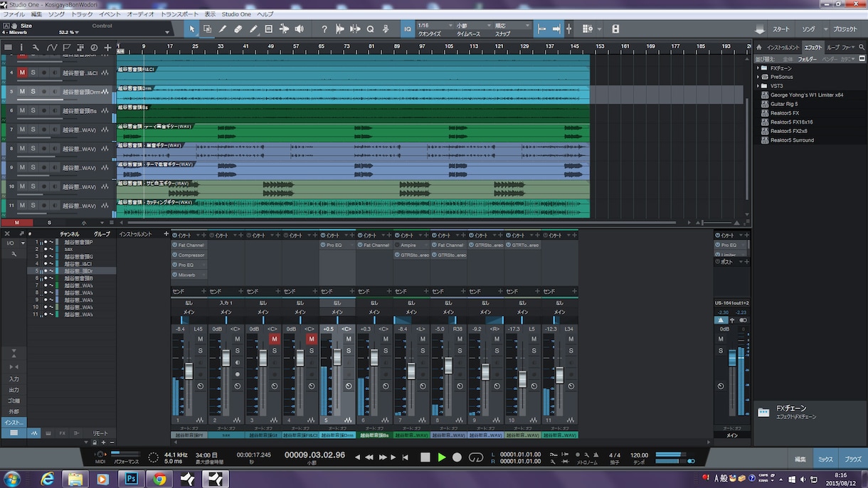Click the IQ quantize button
The height and width of the screenshot is (488, 868).
pos(408,29)
